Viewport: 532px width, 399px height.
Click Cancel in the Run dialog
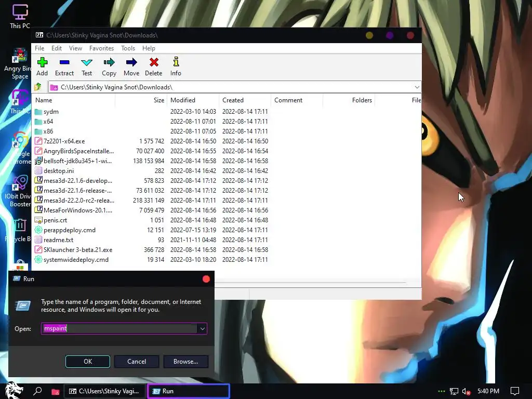click(137, 362)
